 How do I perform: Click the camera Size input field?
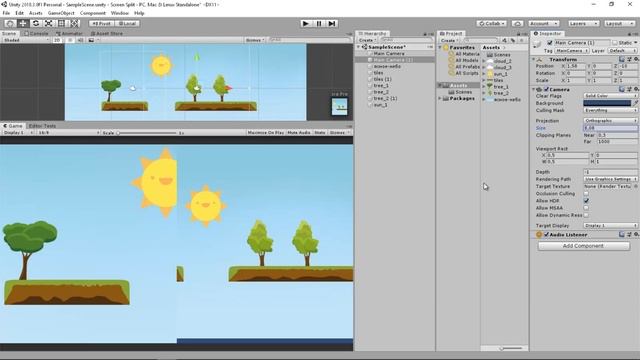coord(611,128)
